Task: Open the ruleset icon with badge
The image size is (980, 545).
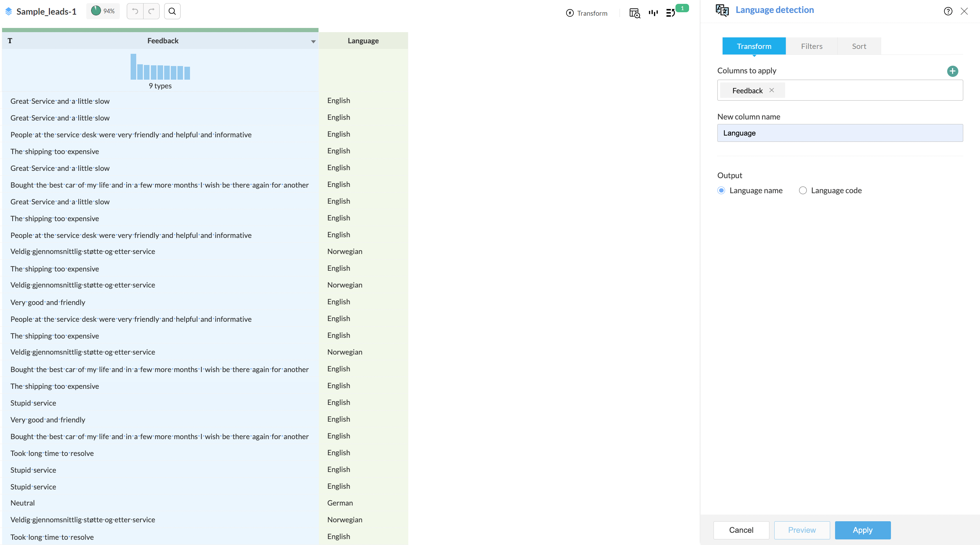Action: pyautogui.click(x=671, y=13)
